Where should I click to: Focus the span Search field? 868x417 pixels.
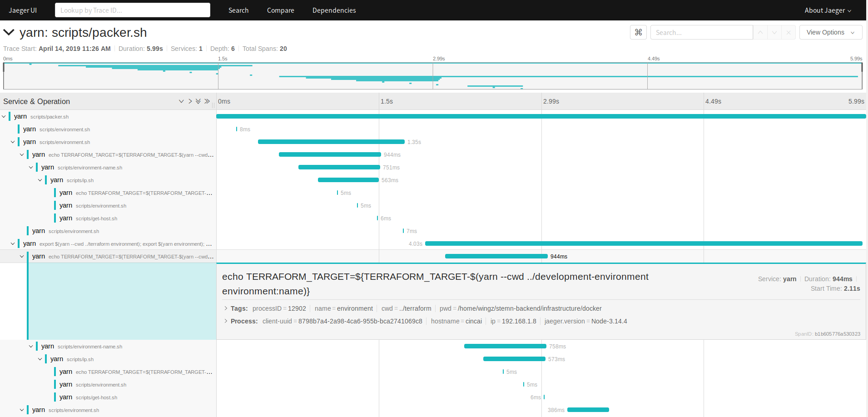click(701, 32)
